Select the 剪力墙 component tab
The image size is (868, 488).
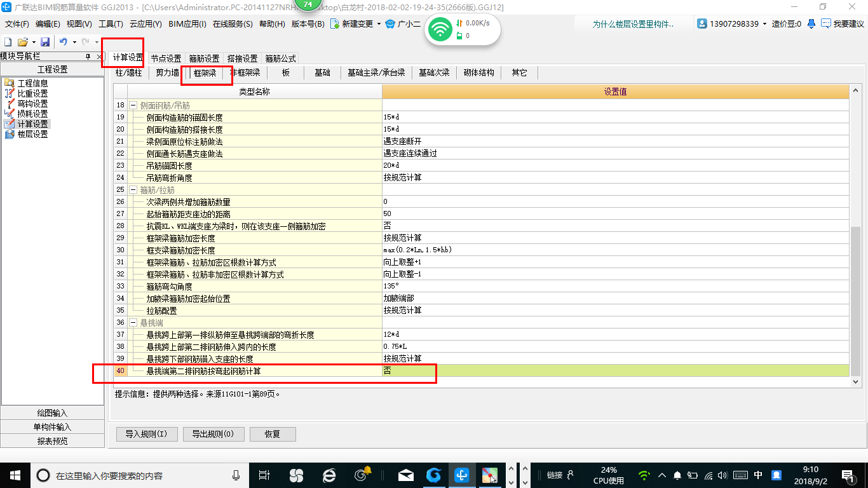[168, 73]
